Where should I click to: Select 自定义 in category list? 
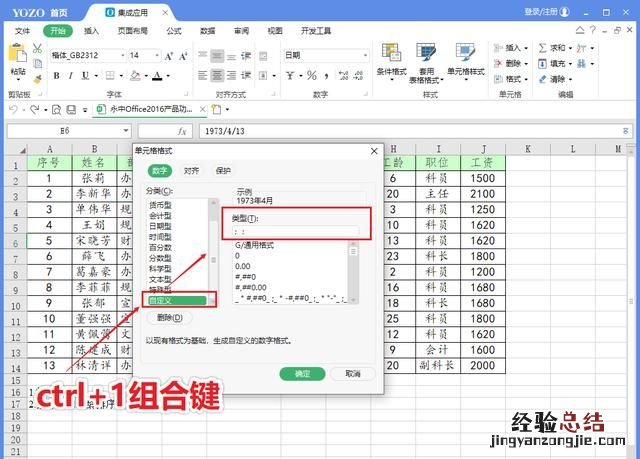click(x=175, y=301)
